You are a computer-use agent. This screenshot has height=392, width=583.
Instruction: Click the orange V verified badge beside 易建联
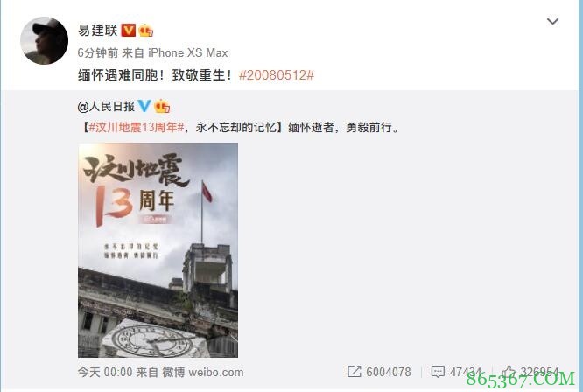pyautogui.click(x=129, y=30)
